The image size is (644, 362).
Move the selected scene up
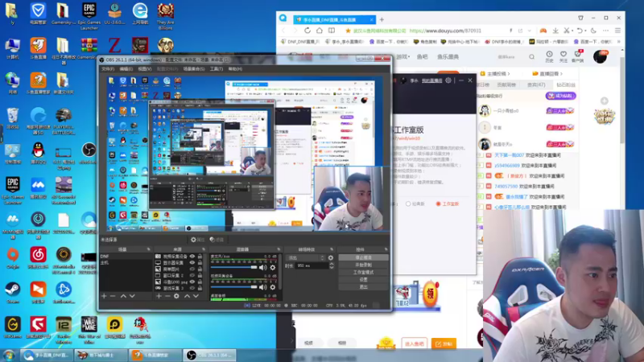[123, 296]
